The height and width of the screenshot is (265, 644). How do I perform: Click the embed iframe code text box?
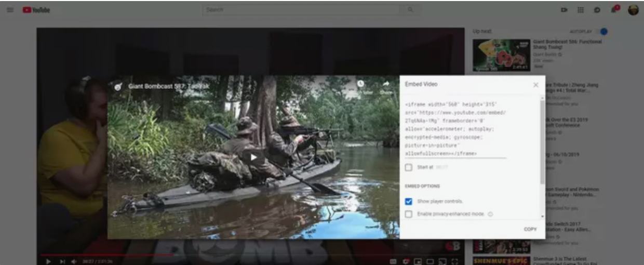pyautogui.click(x=455, y=129)
